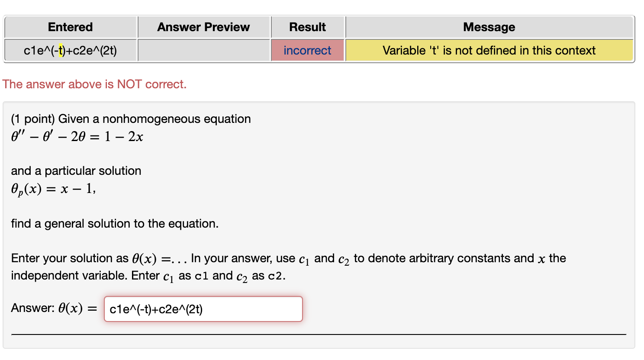
Task: Click the NOT correct warning text
Action: click(94, 84)
